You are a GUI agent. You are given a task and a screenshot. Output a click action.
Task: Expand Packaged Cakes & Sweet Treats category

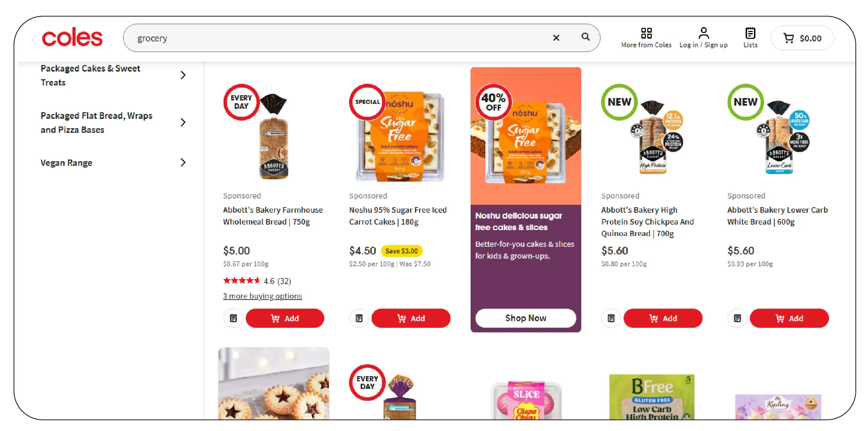point(183,75)
